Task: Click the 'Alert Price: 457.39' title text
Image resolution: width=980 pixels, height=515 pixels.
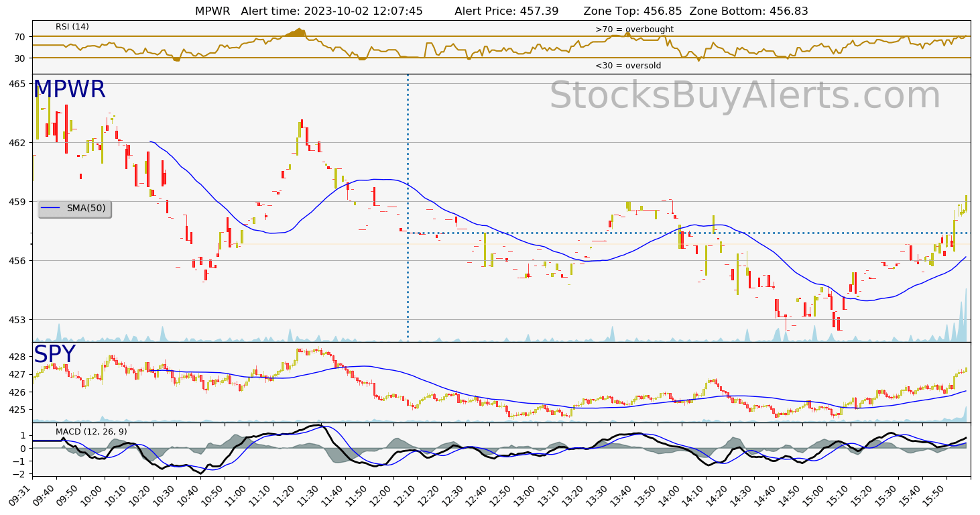Action: click(506, 11)
